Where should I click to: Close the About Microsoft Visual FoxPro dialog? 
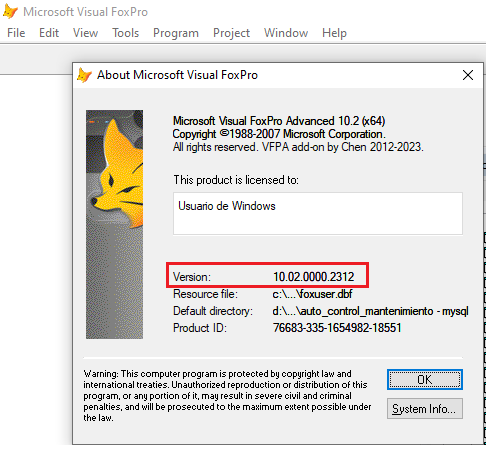468,75
